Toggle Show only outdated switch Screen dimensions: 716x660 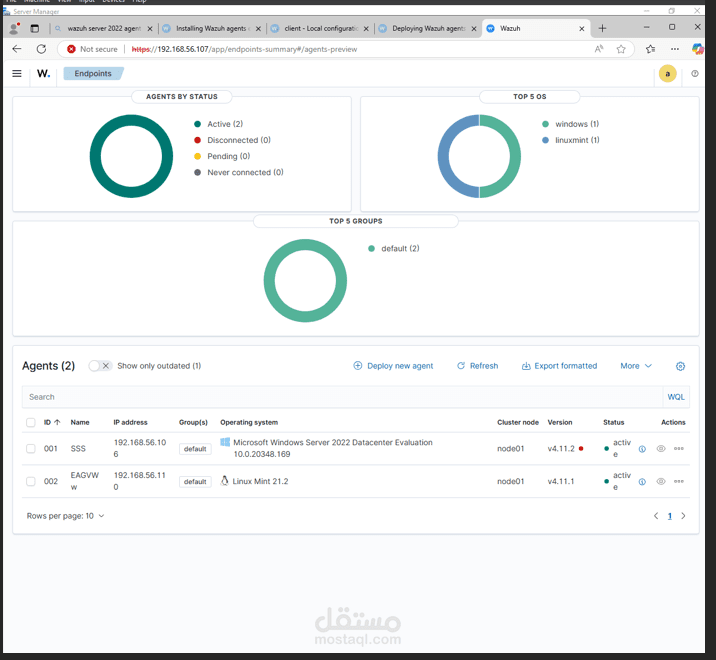pyautogui.click(x=100, y=366)
